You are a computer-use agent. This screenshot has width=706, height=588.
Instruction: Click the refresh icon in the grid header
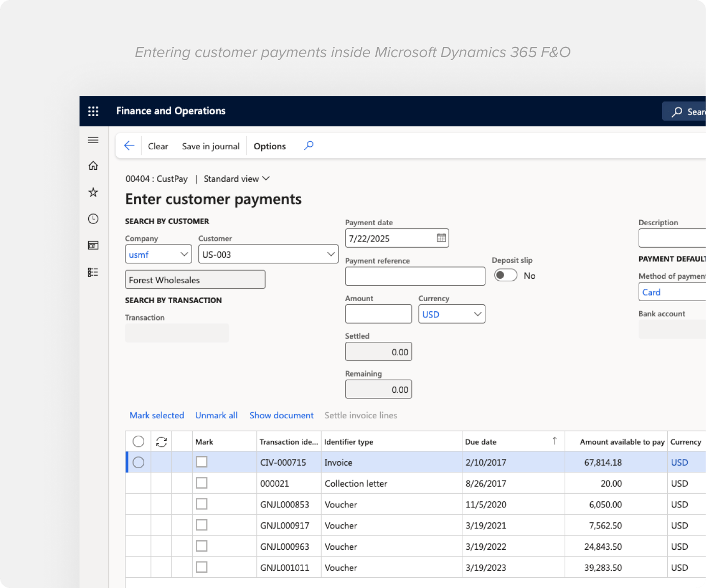[161, 441]
